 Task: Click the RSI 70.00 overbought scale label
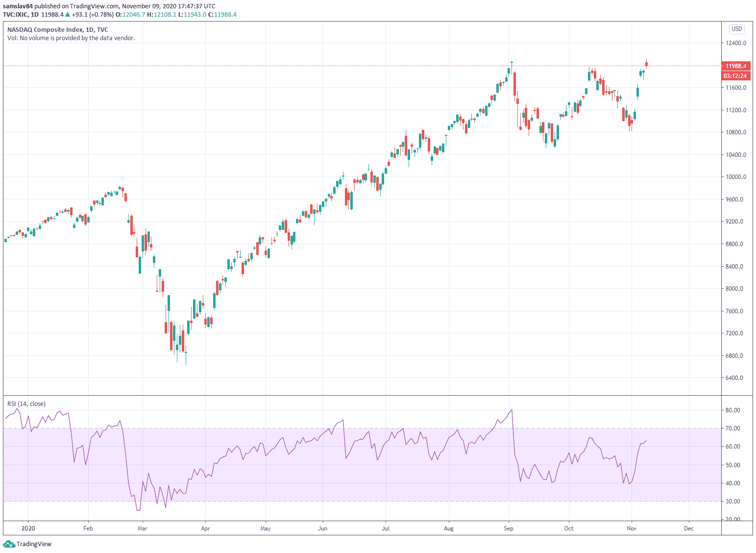point(733,428)
